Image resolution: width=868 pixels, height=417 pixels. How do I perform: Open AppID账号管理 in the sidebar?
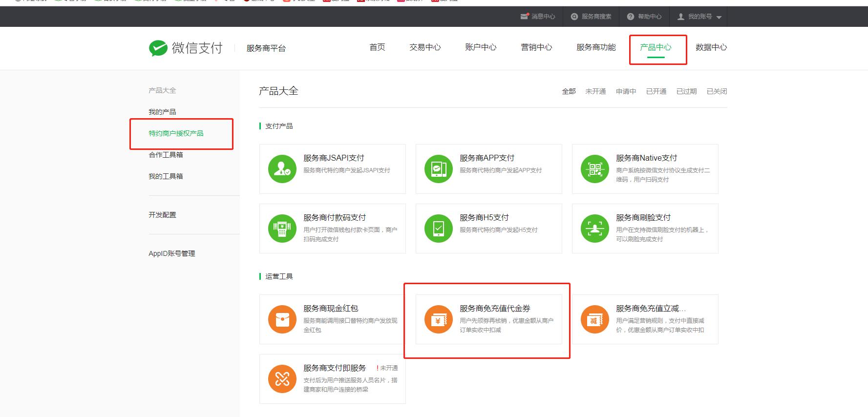(172, 253)
